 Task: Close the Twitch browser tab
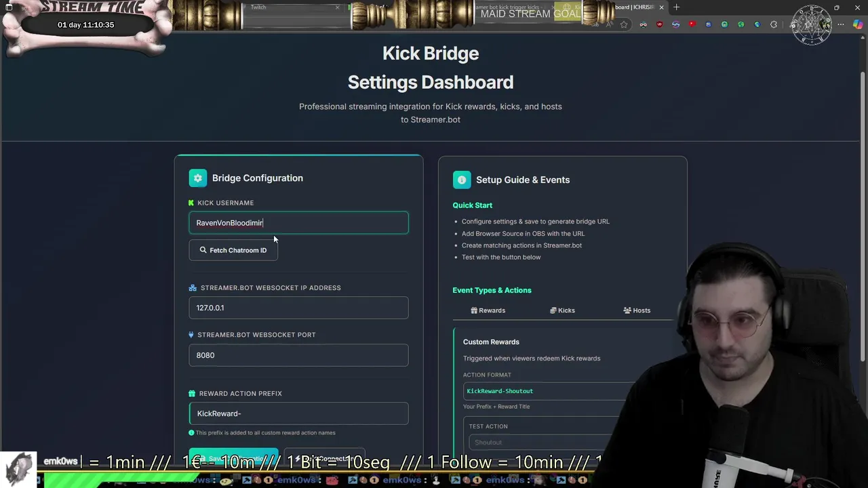pos(337,7)
